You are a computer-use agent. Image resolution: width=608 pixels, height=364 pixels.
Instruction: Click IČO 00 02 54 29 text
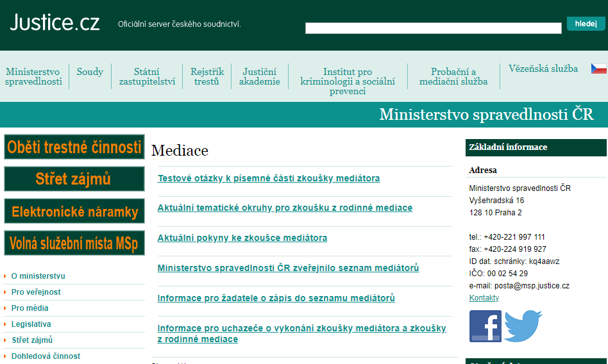(x=498, y=273)
